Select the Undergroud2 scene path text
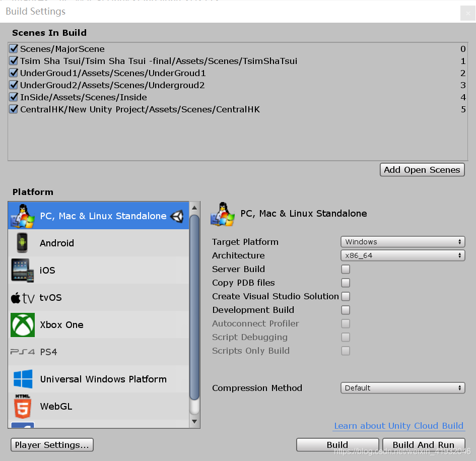This screenshot has width=476, height=461. [x=112, y=85]
